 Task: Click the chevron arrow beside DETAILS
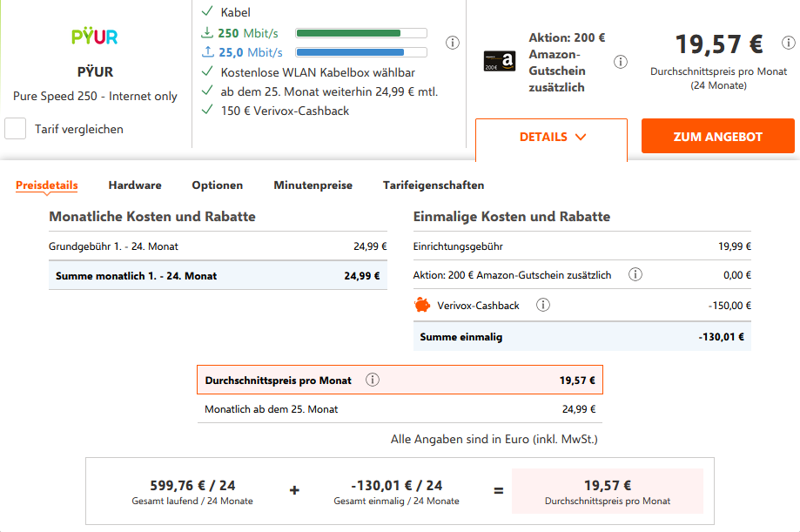(581, 137)
